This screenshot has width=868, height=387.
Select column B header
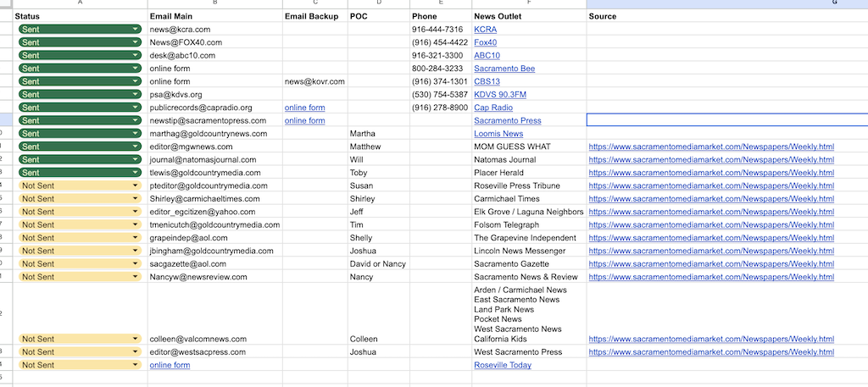coord(214,3)
